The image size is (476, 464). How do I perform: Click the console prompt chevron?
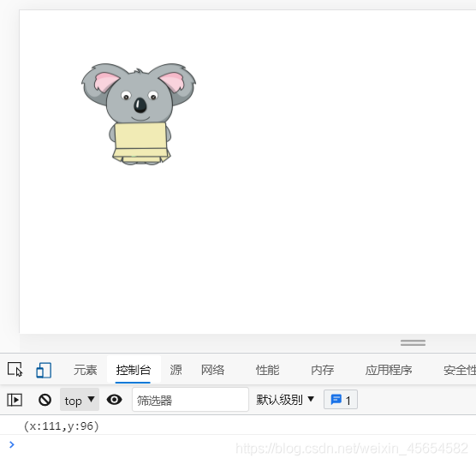pyautogui.click(x=11, y=444)
